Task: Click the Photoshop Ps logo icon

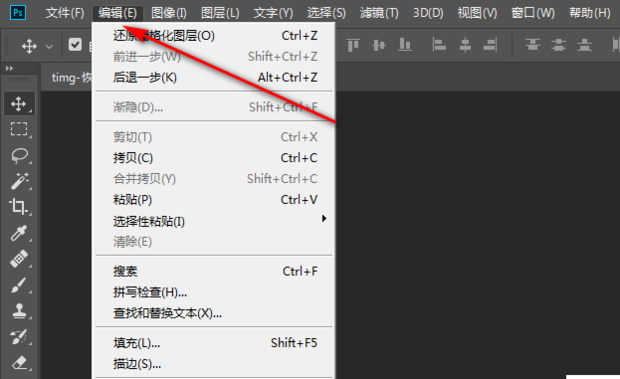Action: tap(18, 13)
